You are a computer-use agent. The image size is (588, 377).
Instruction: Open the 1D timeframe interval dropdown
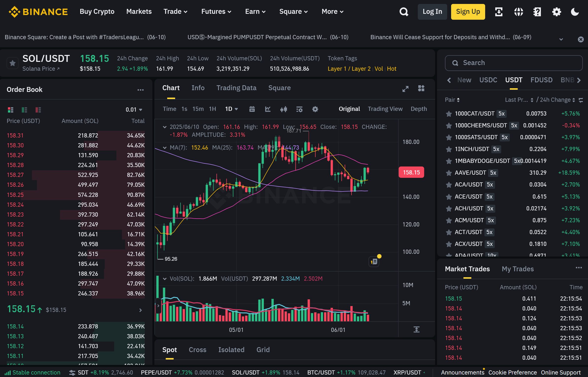pos(231,109)
